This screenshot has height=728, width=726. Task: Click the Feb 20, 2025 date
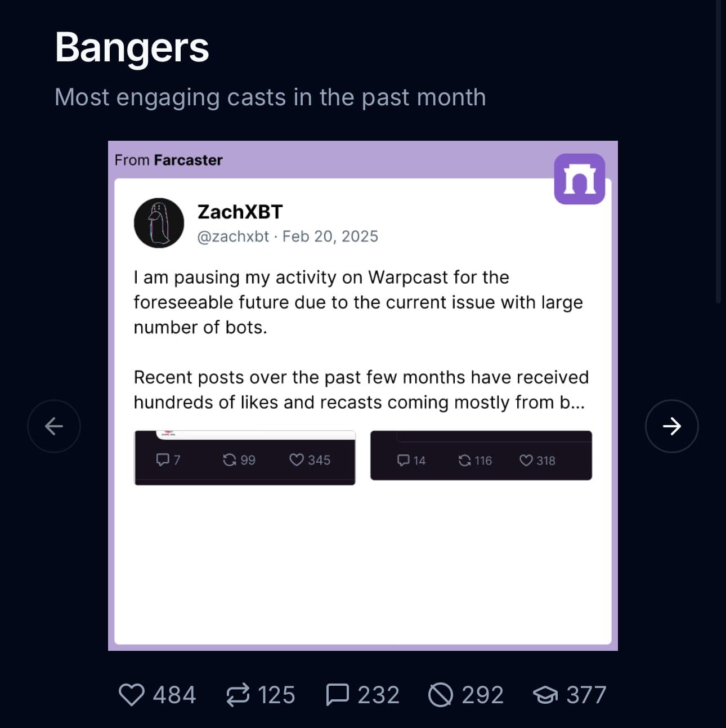(330, 236)
